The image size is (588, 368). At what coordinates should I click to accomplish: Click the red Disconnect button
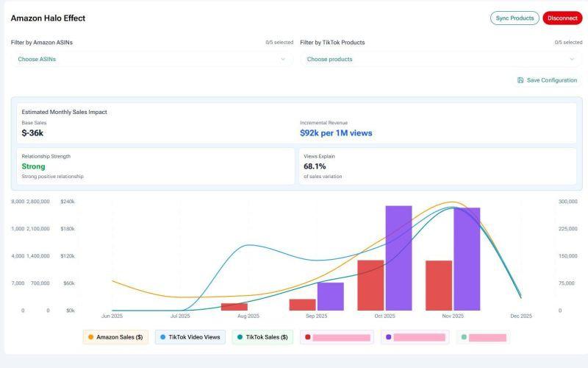pos(562,18)
